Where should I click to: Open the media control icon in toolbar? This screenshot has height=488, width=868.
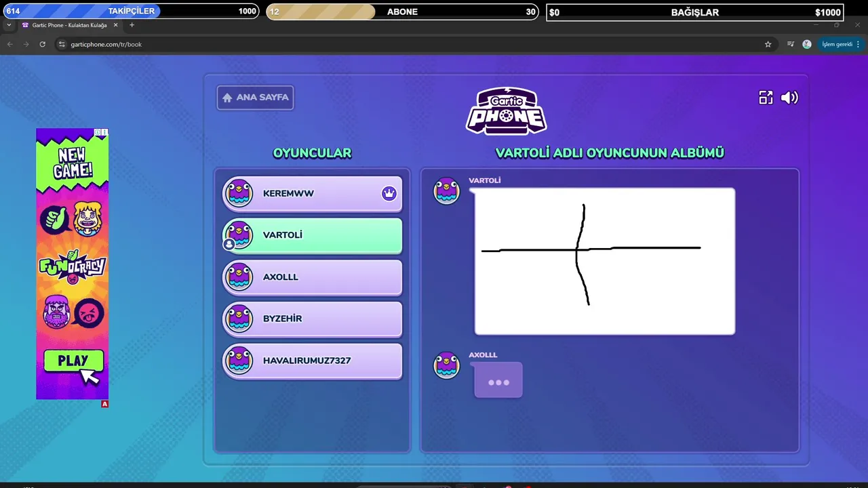pos(791,44)
